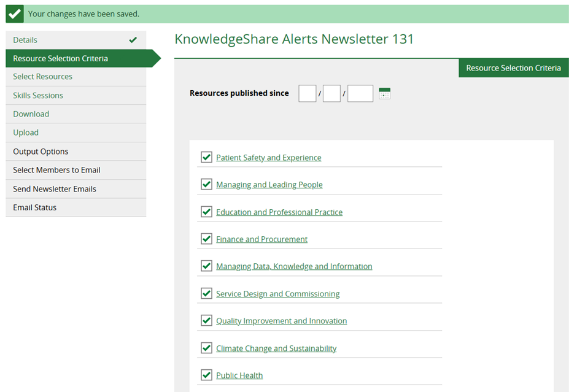Open the calendar date picker icon

[x=384, y=93]
